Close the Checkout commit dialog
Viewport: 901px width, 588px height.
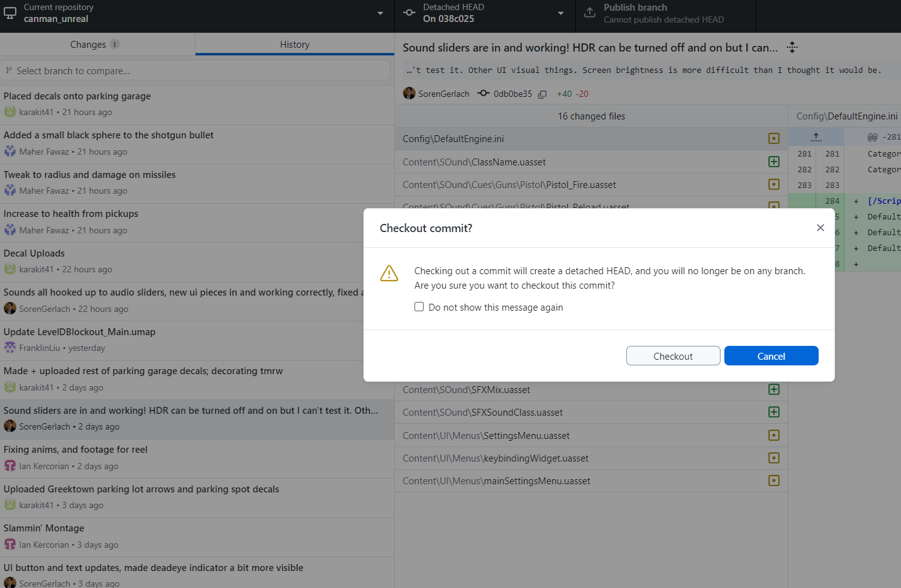820,228
